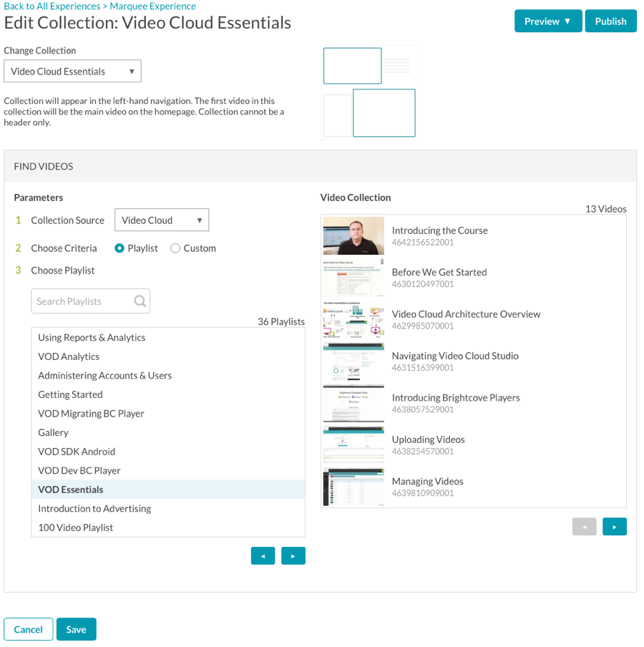This screenshot has width=644, height=647.
Task: Click the Managing Videos thumbnail
Action: (x=353, y=487)
